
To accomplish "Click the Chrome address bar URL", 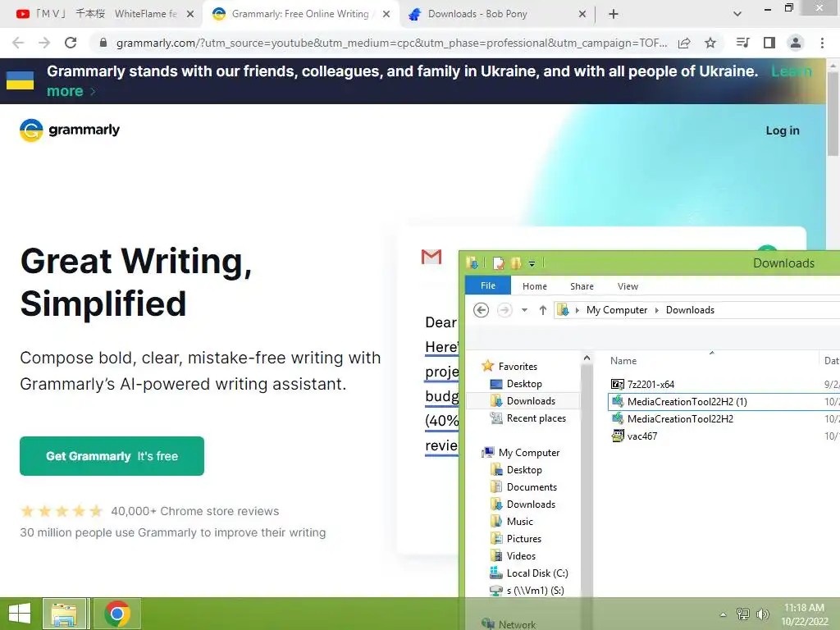I will [x=391, y=43].
